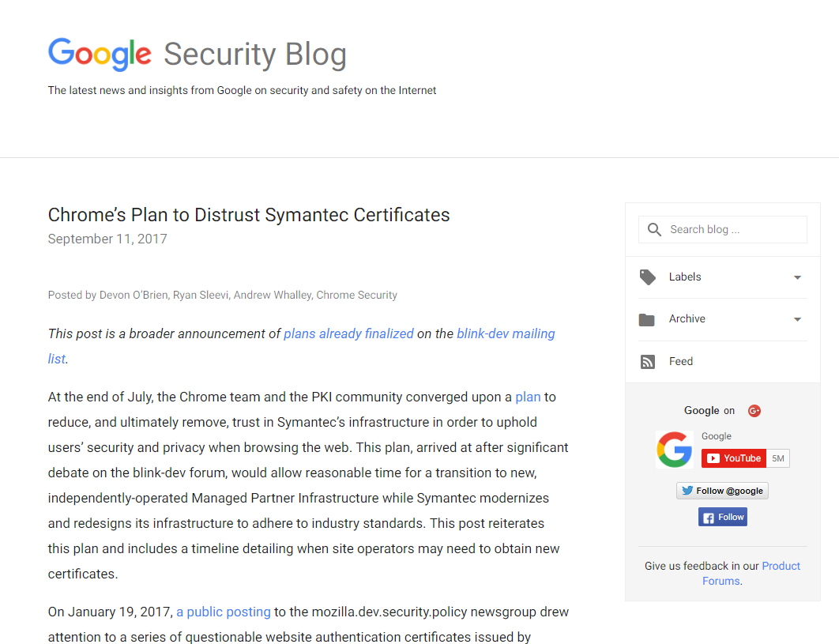Screen dimensions: 839x644
Task: Click the Google logo in header
Action: (x=100, y=55)
